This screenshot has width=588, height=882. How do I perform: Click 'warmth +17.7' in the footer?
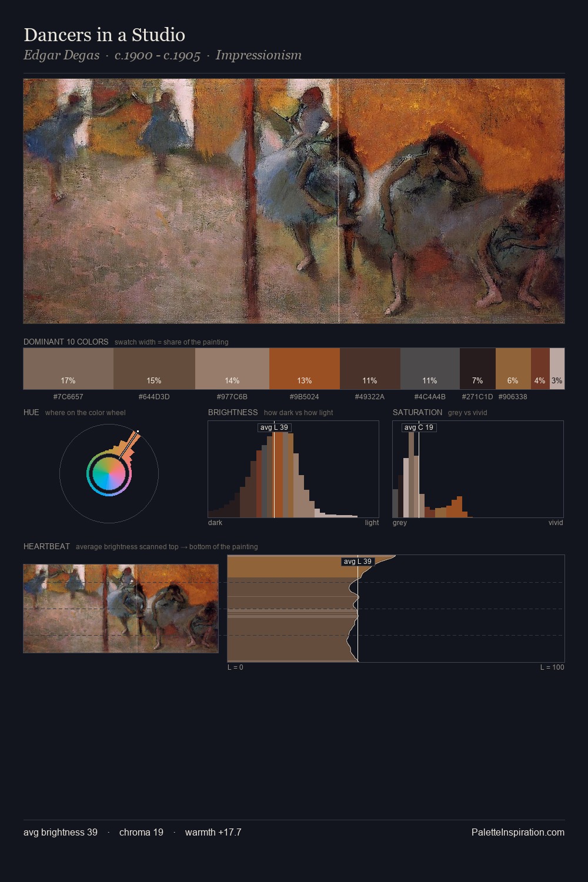pyautogui.click(x=213, y=832)
